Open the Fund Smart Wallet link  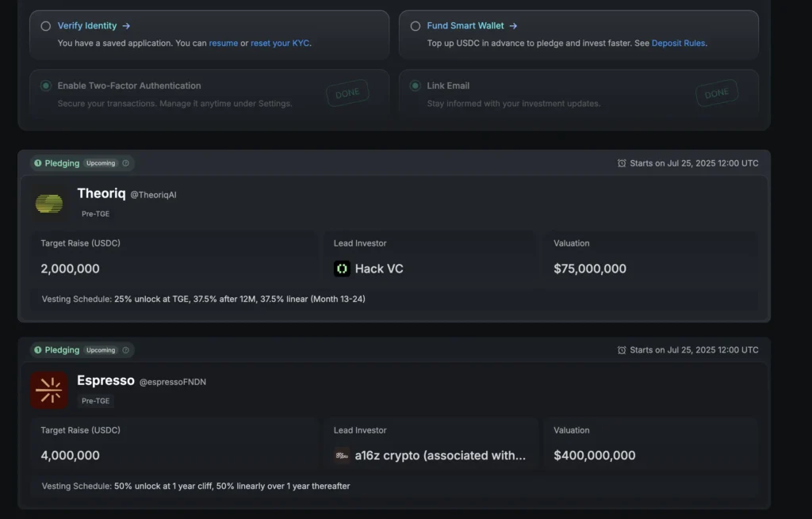pos(465,26)
